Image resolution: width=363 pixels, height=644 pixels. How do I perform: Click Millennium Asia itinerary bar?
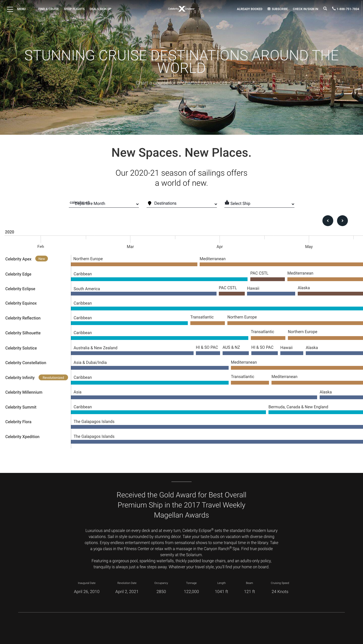click(x=194, y=397)
